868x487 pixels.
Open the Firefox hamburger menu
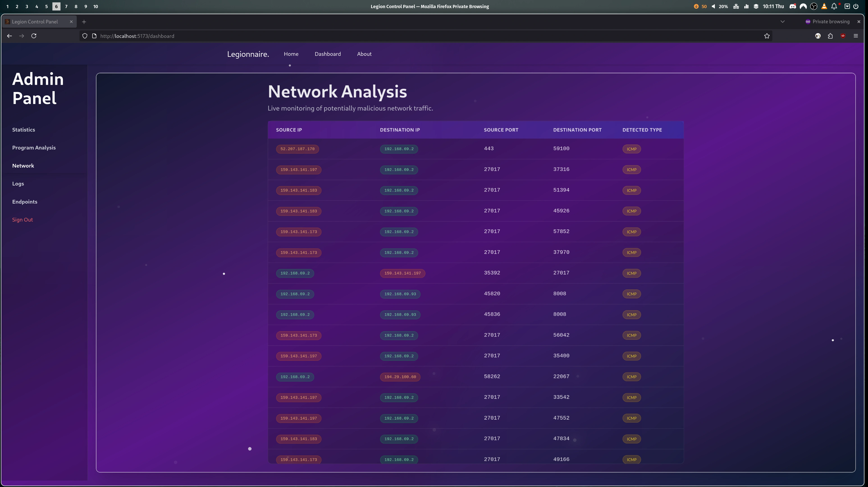click(x=856, y=36)
